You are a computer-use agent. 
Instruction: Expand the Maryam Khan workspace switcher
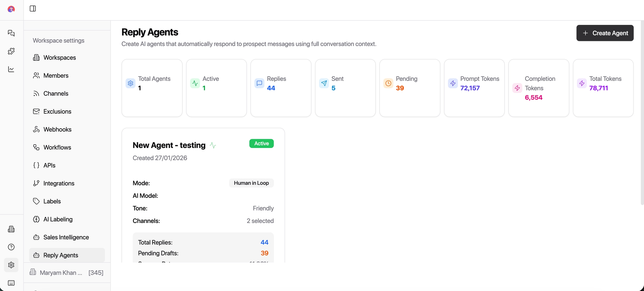tap(67, 272)
